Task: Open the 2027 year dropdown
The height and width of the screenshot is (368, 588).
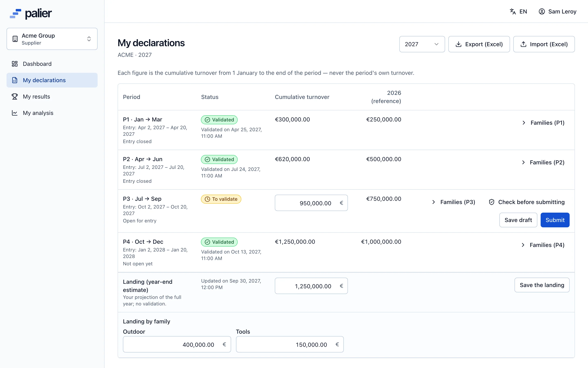Action: [422, 44]
